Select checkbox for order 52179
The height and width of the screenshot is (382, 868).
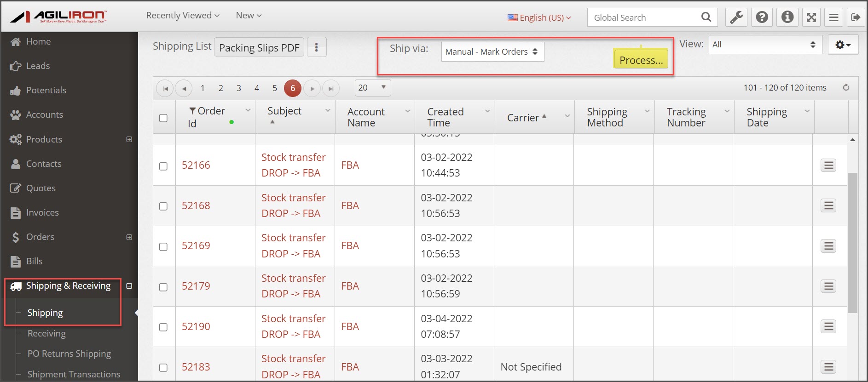(163, 287)
